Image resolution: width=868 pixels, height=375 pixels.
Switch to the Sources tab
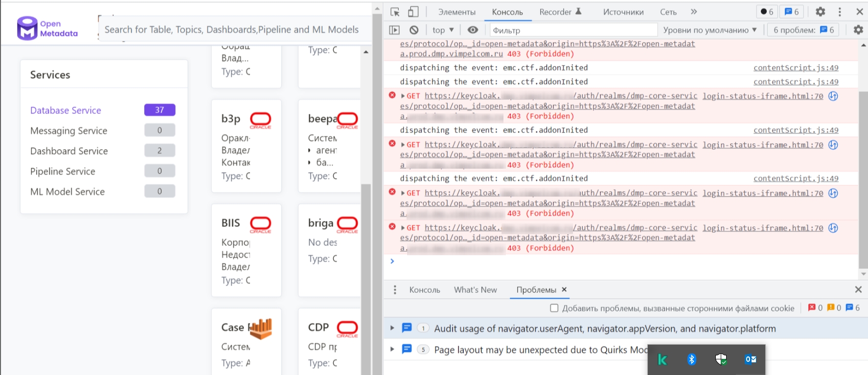point(623,12)
